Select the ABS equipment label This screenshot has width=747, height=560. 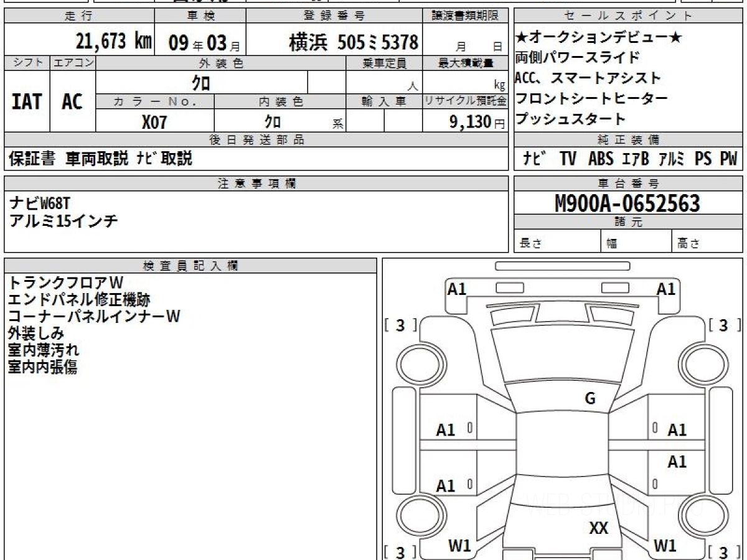tap(601, 159)
